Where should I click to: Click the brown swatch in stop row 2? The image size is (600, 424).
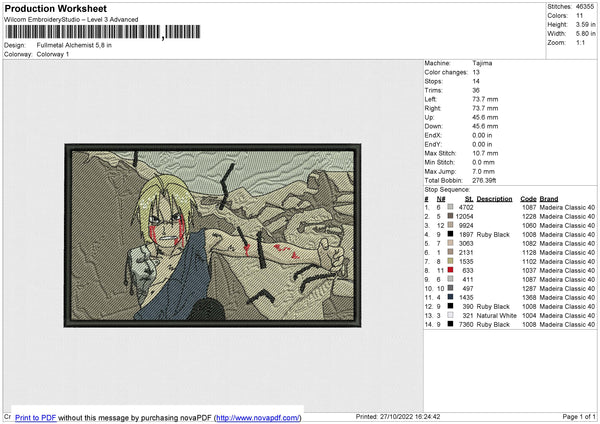[x=450, y=216]
